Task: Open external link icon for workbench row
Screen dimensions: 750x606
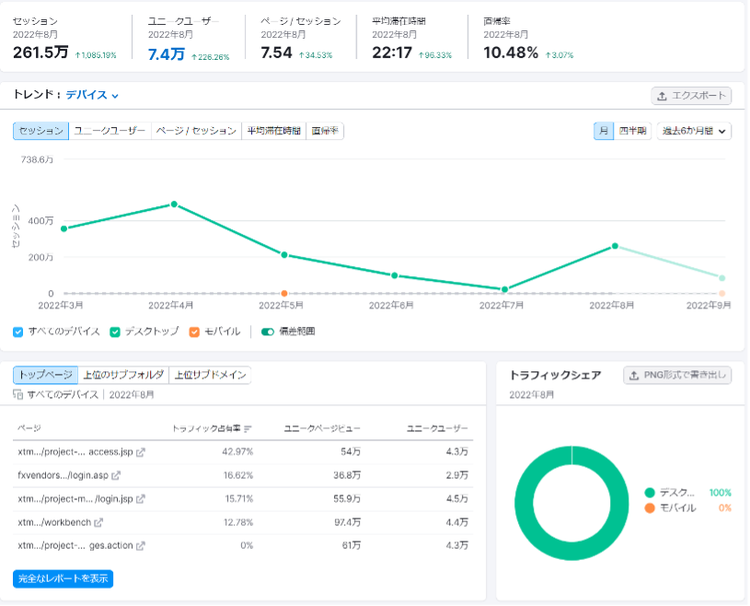Action: (98, 522)
